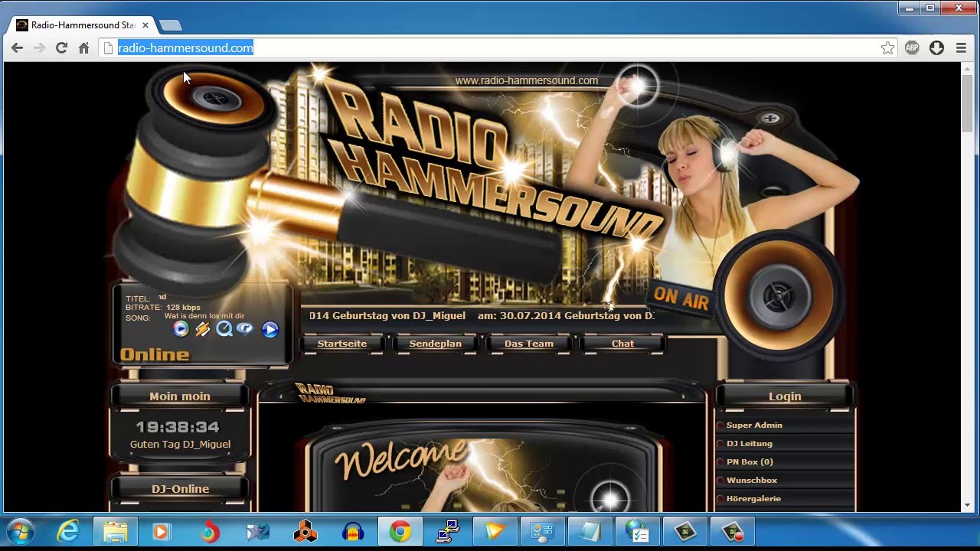Viewport: 980px width, 551px height.
Task: Go back with the browser back arrow
Action: 17,48
